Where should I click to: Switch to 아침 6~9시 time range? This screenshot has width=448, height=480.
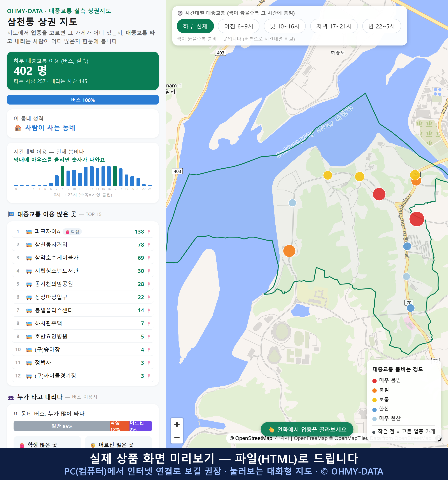tap(238, 26)
